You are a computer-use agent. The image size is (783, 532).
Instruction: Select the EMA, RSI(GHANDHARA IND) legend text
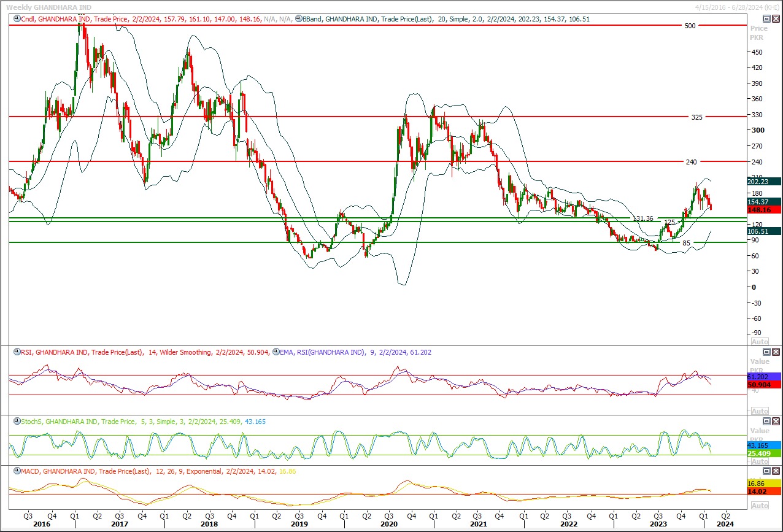click(x=355, y=353)
